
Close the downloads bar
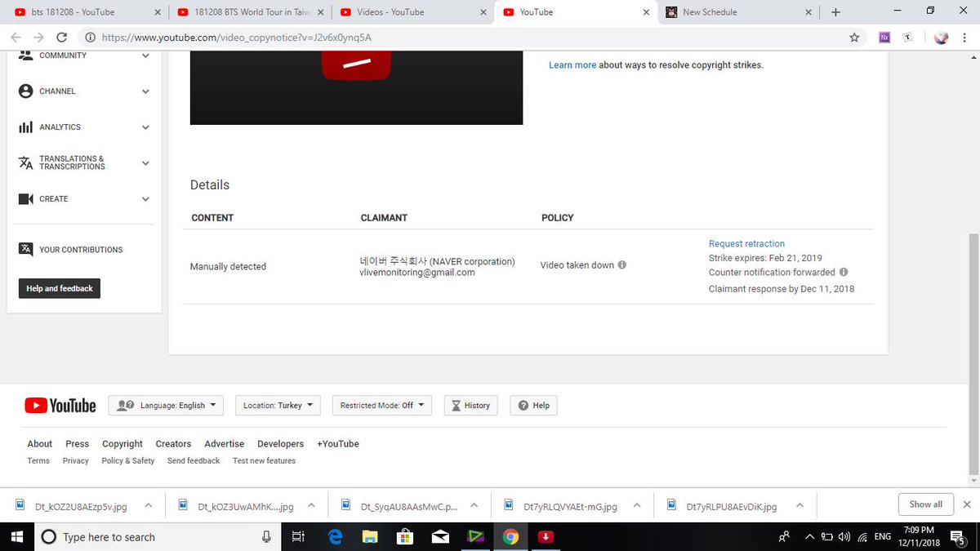coord(967,504)
